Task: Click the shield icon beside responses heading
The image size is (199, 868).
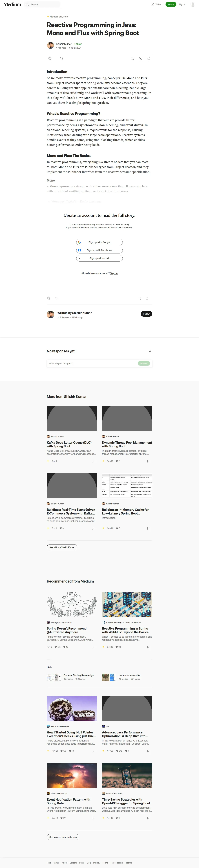Action: click(150, 351)
